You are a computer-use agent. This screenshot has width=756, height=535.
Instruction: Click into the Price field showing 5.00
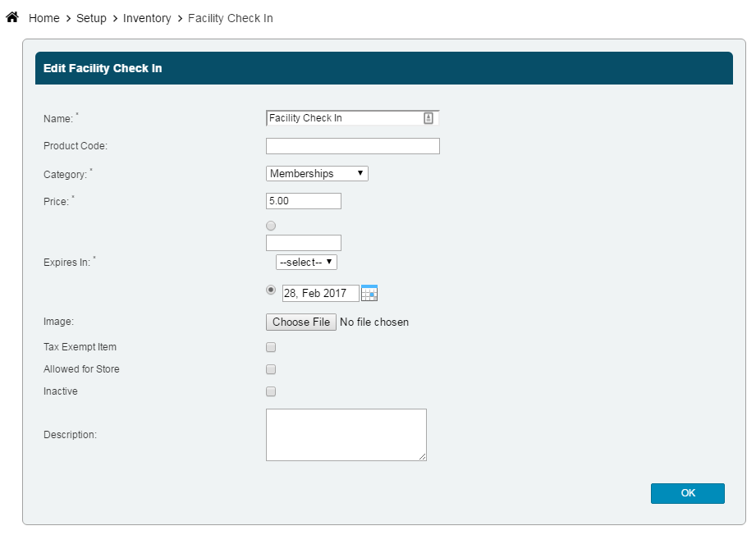pyautogui.click(x=303, y=201)
